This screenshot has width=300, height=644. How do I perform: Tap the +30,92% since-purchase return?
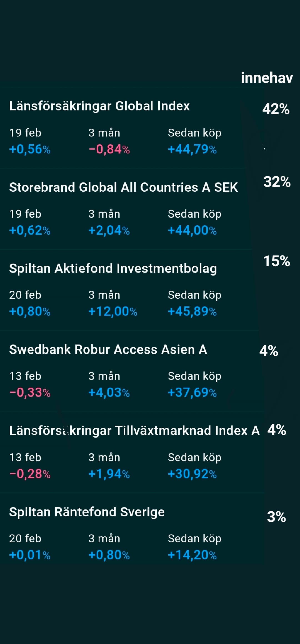192,474
